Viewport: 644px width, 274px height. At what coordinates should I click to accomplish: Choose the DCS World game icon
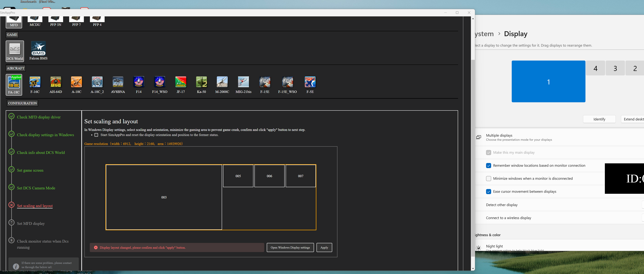15,51
